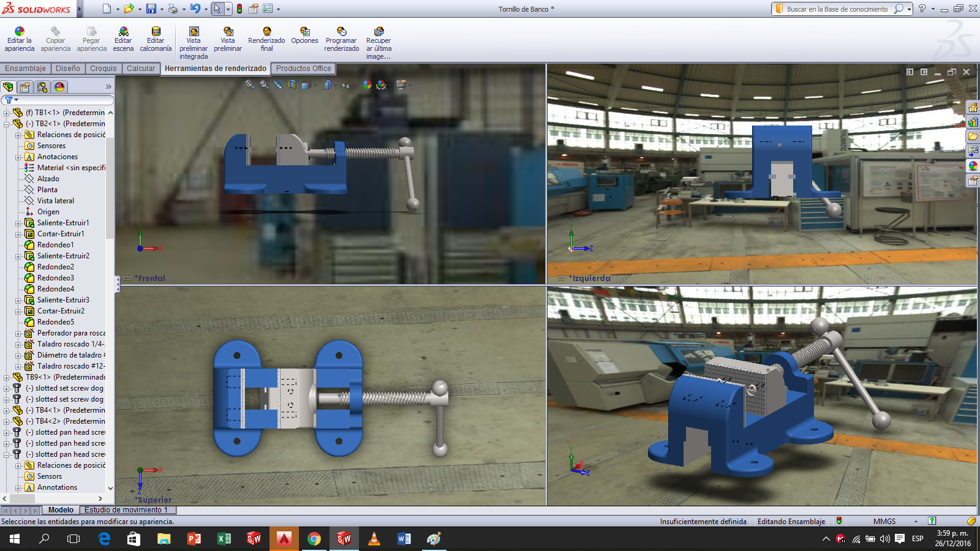
Task: Switch to the Croquis tab
Action: 103,69
